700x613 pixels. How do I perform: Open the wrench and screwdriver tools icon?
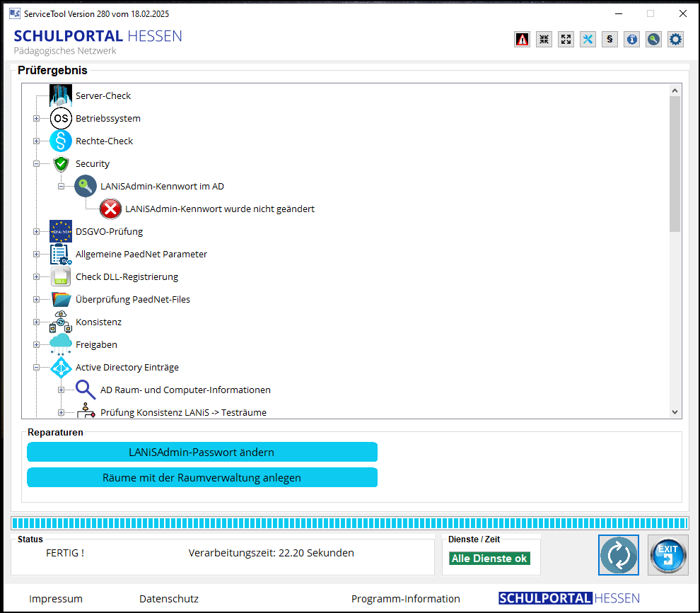588,40
